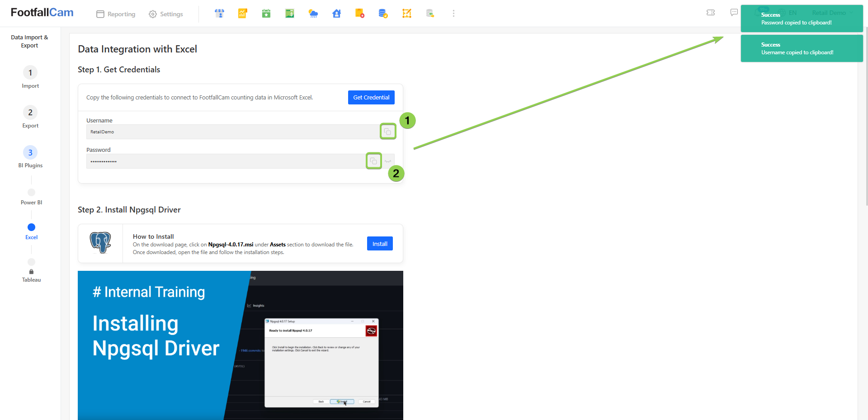Copy the password to clipboard

[373, 161]
